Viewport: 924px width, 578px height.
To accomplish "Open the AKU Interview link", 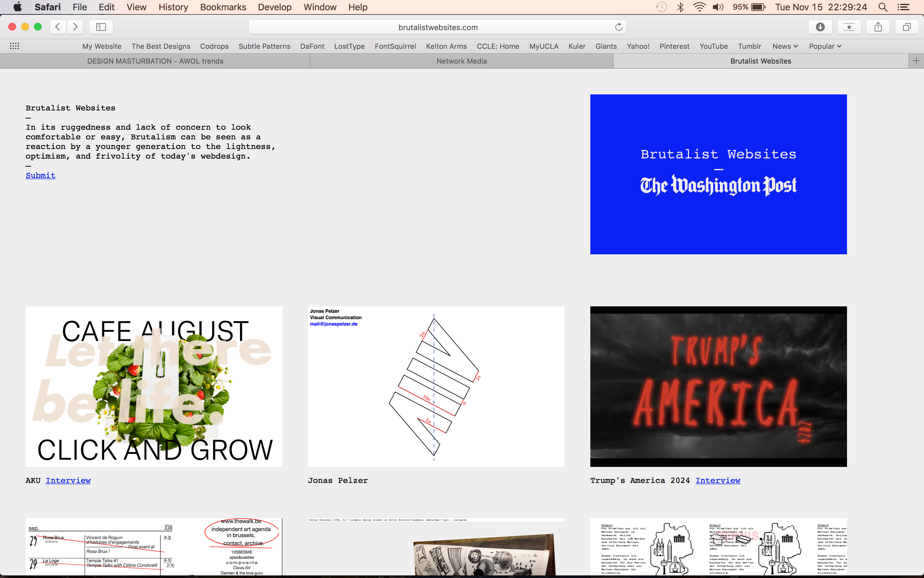I will pyautogui.click(x=68, y=480).
